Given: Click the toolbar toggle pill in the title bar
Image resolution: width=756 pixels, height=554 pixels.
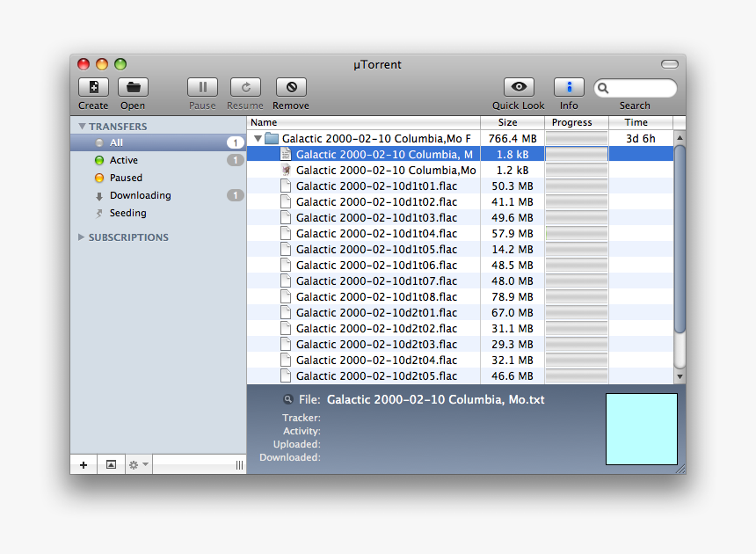Looking at the screenshot, I should pyautogui.click(x=670, y=64).
